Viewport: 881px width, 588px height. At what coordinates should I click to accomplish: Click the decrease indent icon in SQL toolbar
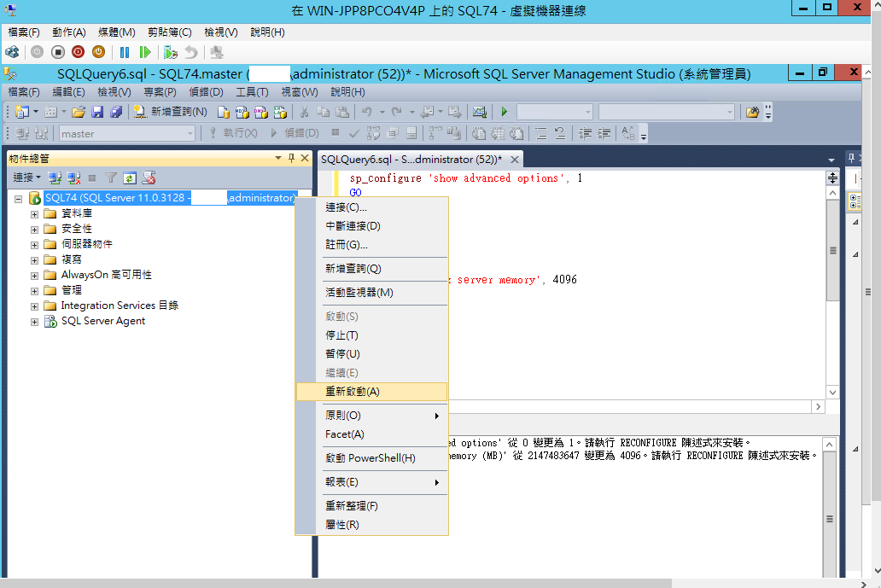[585, 133]
